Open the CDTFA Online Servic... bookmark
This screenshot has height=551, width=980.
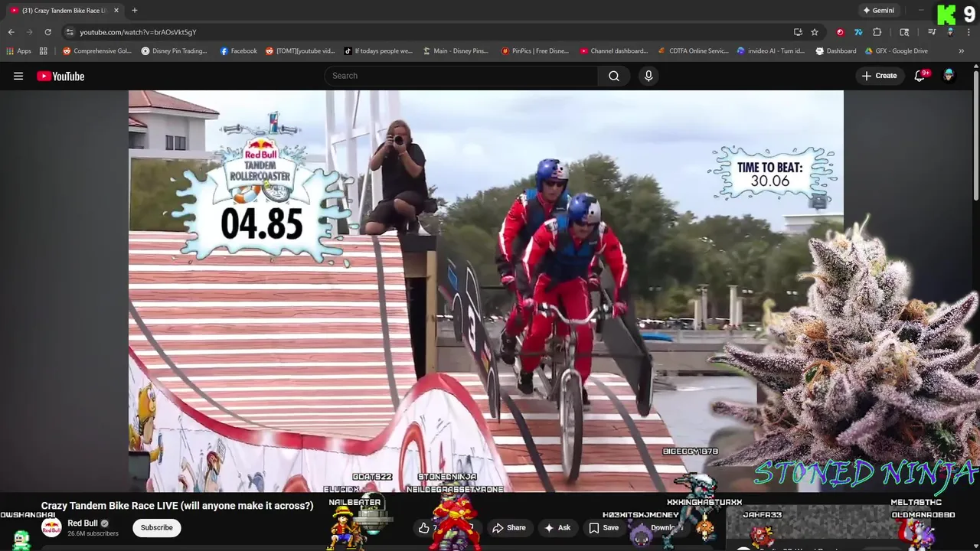(694, 51)
